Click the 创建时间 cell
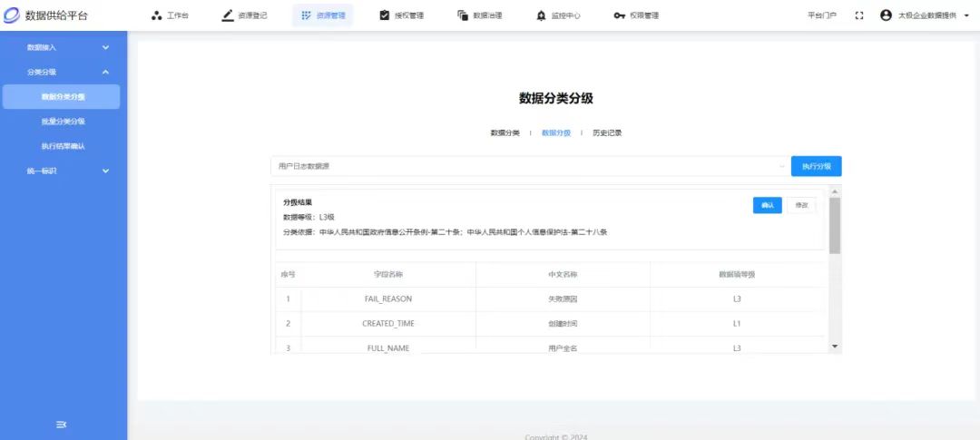Screen dimensions: 980x440 point(563,324)
